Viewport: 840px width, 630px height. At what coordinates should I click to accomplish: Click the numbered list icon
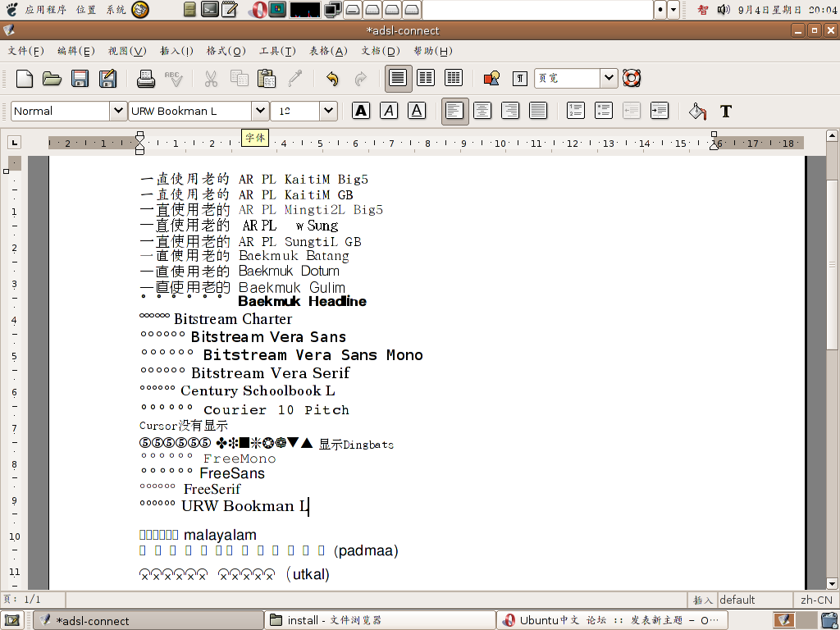[x=575, y=111]
